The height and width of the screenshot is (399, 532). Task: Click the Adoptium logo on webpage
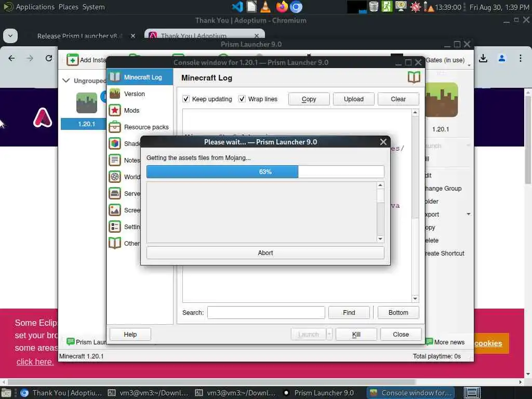point(43,117)
